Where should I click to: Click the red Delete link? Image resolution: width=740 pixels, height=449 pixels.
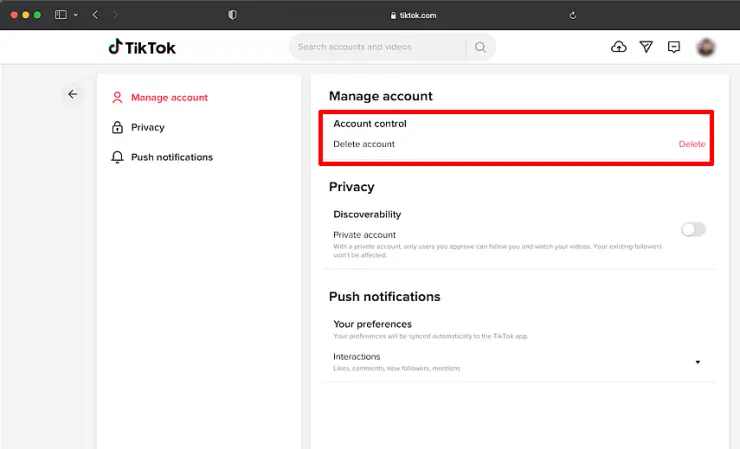point(692,144)
